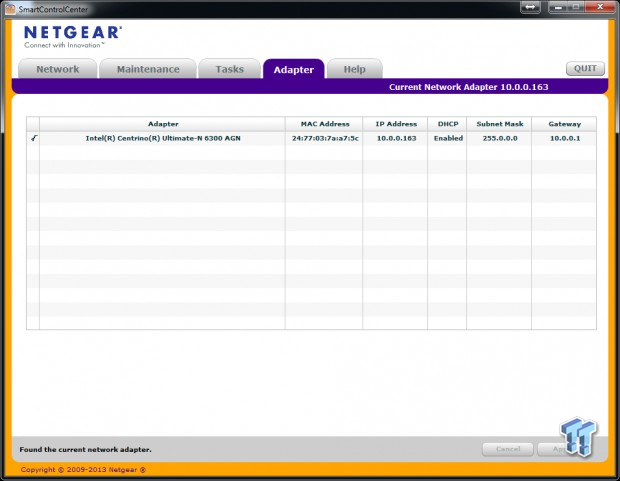
Task: Click the IP address 10.0.0.163 cell
Action: [396, 138]
